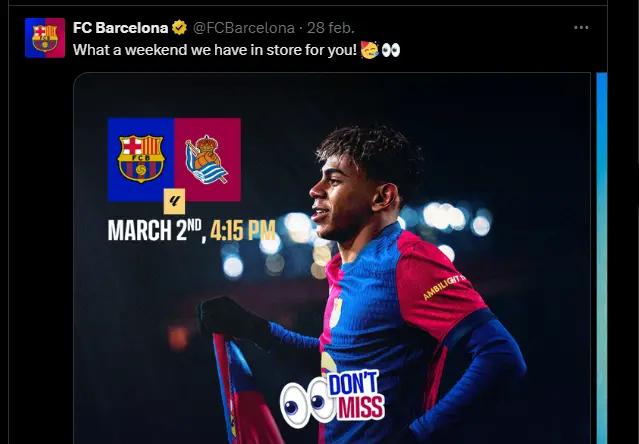Click the cartoon eyes sticker

point(306,402)
